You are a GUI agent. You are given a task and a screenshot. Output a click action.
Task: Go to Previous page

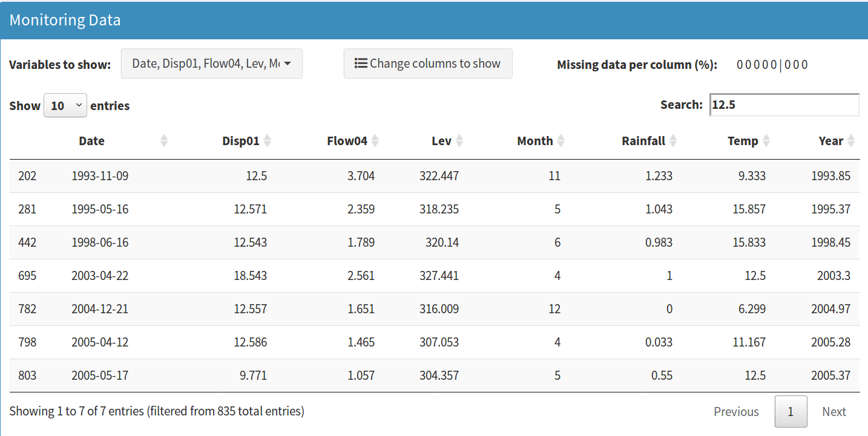pyautogui.click(x=736, y=412)
